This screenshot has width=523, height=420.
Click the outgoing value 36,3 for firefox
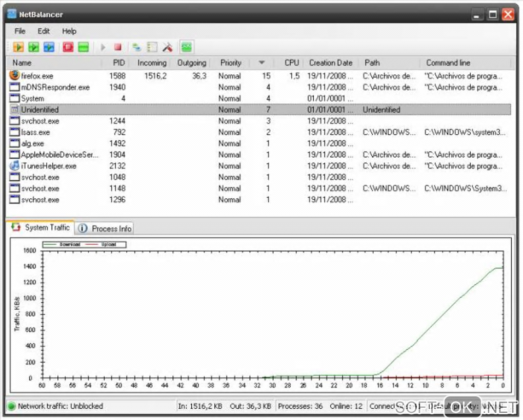tap(199, 76)
